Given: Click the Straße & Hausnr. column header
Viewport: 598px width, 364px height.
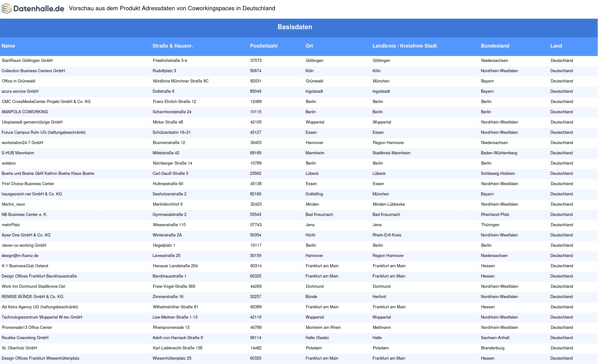Looking at the screenshot, I should (173, 46).
